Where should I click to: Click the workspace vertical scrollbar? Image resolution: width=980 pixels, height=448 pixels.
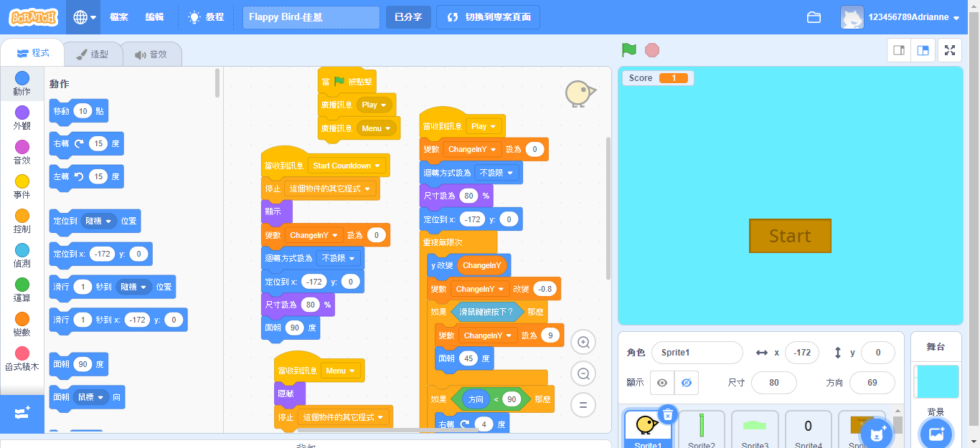tap(608, 208)
